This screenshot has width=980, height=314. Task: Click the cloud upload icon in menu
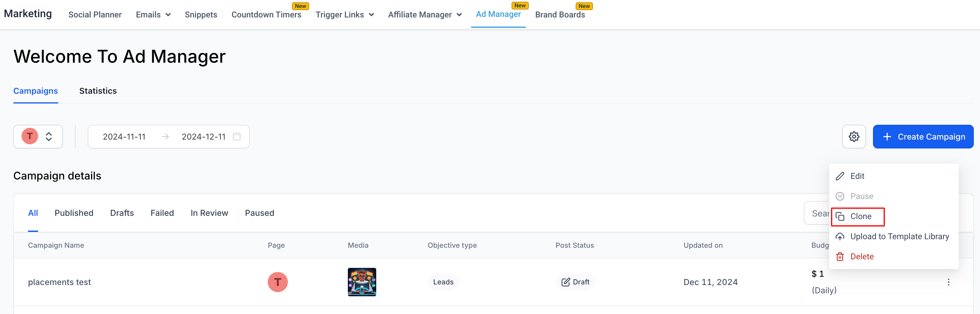point(840,237)
